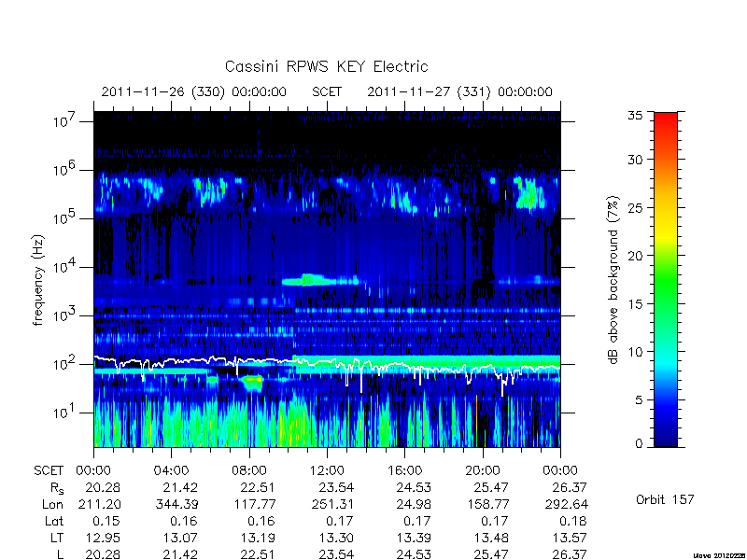This screenshot has height=560, width=747.
Task: Click the 'SCET' row label below the plot
Action: (x=49, y=470)
